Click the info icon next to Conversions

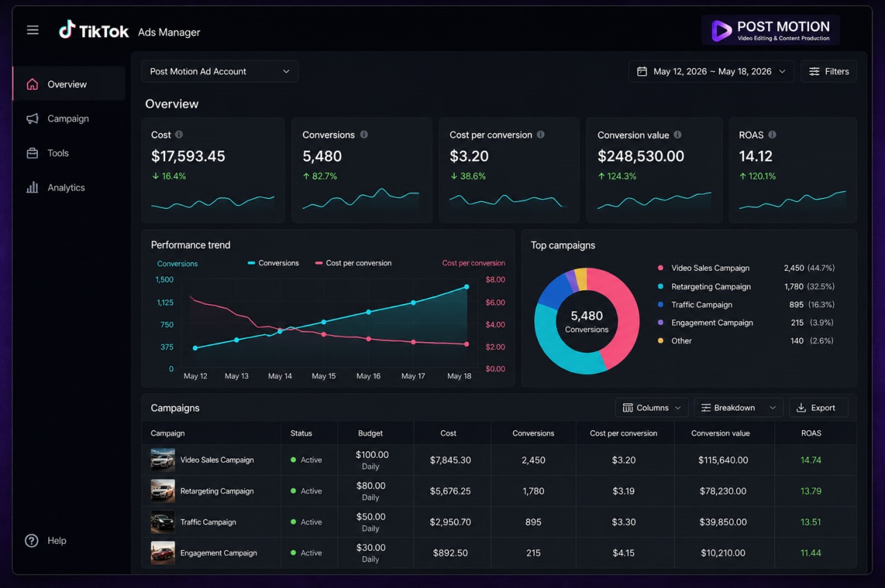coord(364,135)
